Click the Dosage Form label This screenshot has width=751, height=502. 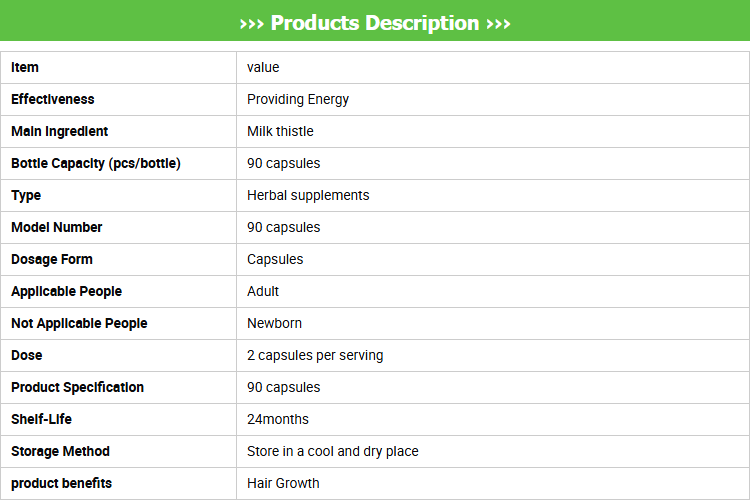52,259
